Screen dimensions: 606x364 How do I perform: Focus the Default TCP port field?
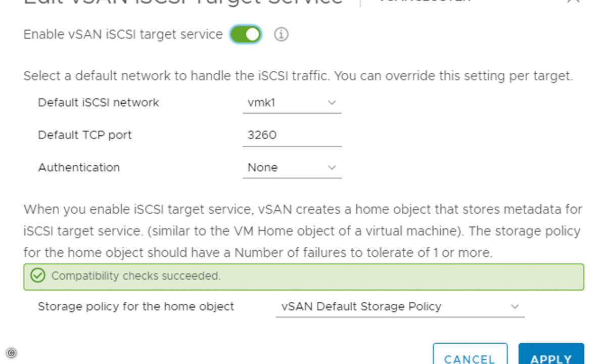[292, 135]
